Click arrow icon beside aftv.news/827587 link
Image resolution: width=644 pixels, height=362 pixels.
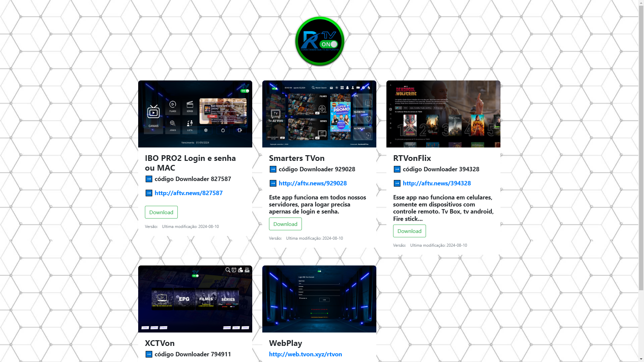coord(149,193)
